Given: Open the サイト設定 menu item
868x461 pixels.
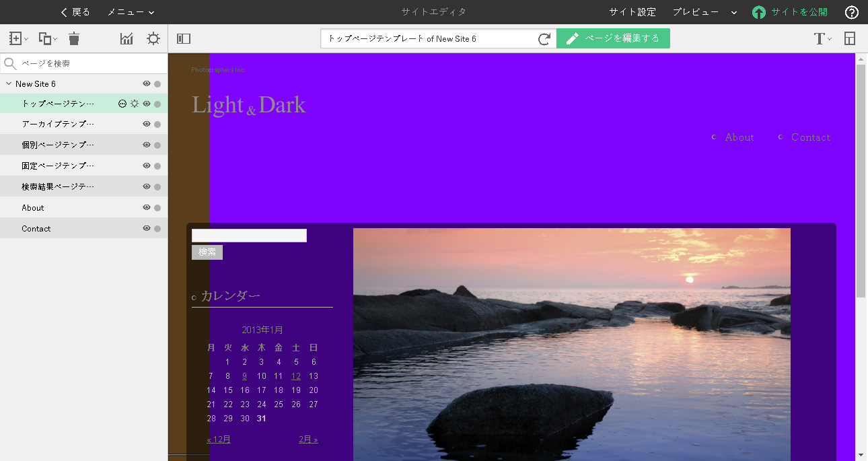Looking at the screenshot, I should pyautogui.click(x=632, y=12).
